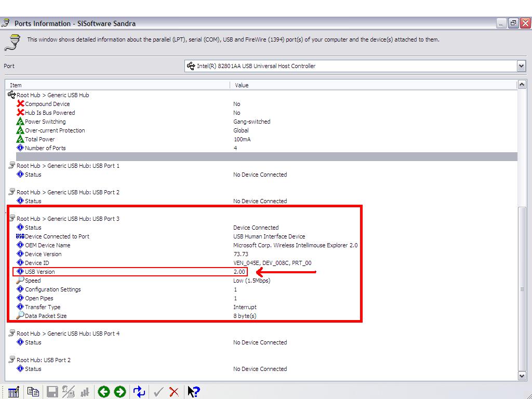Click the Device Connected status value

click(x=256, y=228)
